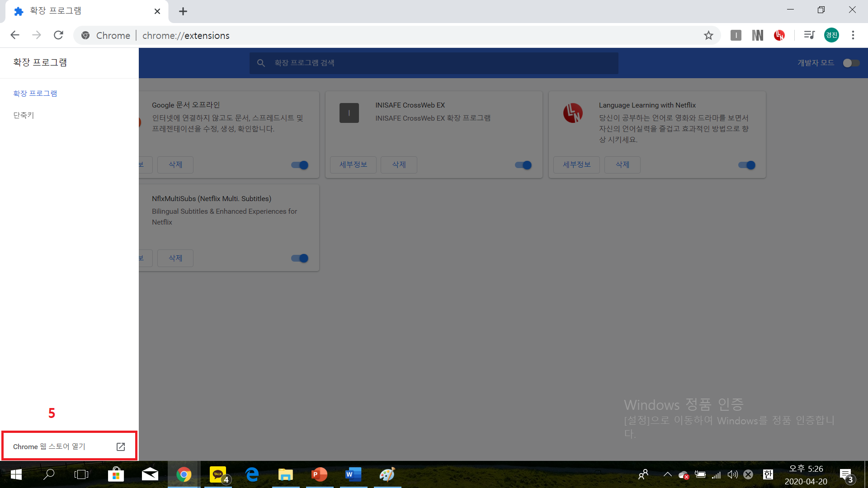The height and width of the screenshot is (488, 868).
Task: Select the 확장 프로그램 sidebar item
Action: pyautogui.click(x=35, y=94)
